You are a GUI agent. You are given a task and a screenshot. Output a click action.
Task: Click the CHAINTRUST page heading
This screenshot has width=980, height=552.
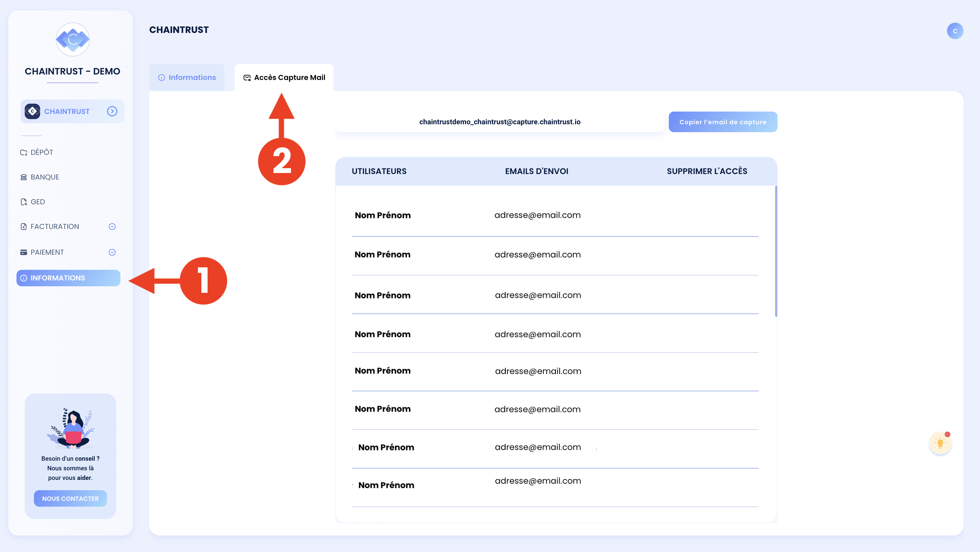tap(179, 30)
